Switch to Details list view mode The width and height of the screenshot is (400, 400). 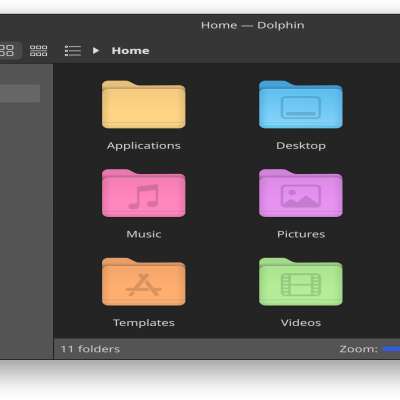[73, 51]
